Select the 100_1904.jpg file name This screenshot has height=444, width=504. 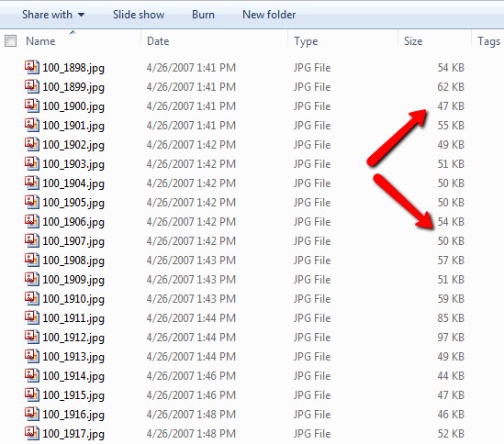[x=73, y=183]
